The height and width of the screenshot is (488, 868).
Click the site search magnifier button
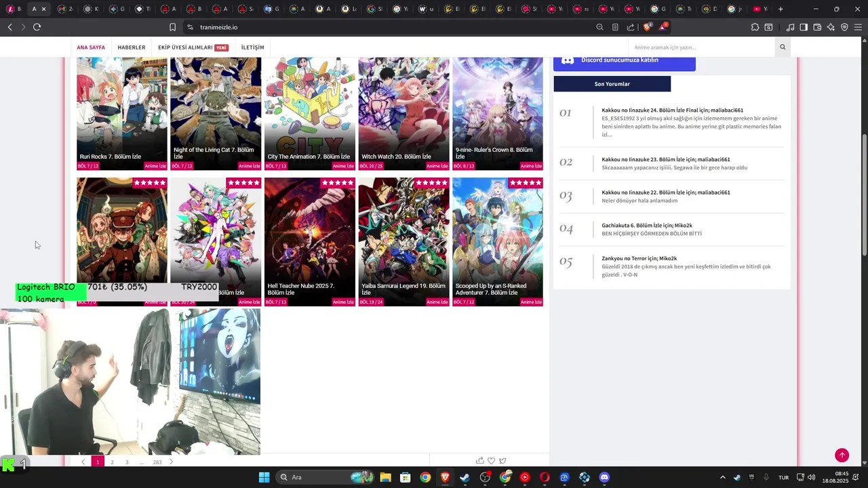pos(783,47)
